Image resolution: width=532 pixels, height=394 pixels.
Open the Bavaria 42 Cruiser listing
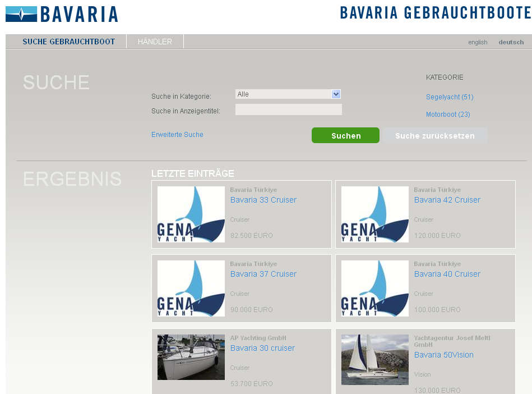tap(447, 200)
